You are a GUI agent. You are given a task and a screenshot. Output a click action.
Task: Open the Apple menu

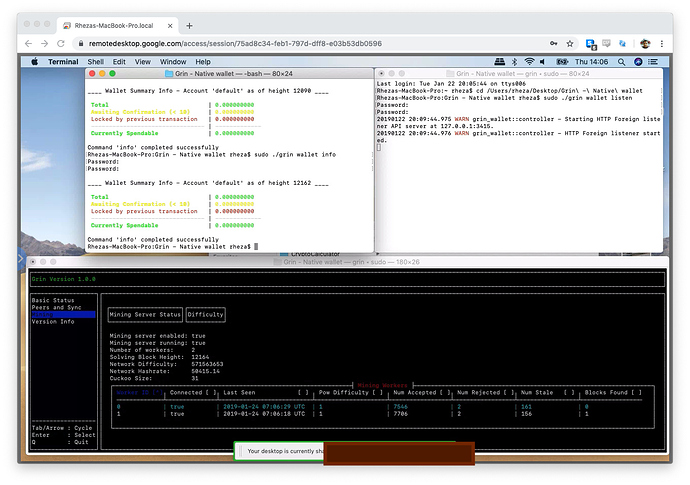(x=35, y=62)
